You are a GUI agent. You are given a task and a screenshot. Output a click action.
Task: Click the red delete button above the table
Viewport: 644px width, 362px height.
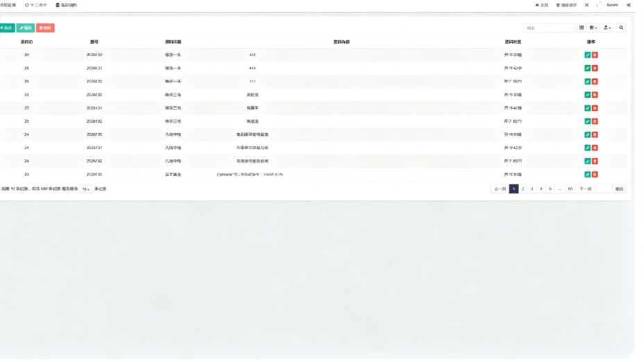pyautogui.click(x=45, y=28)
